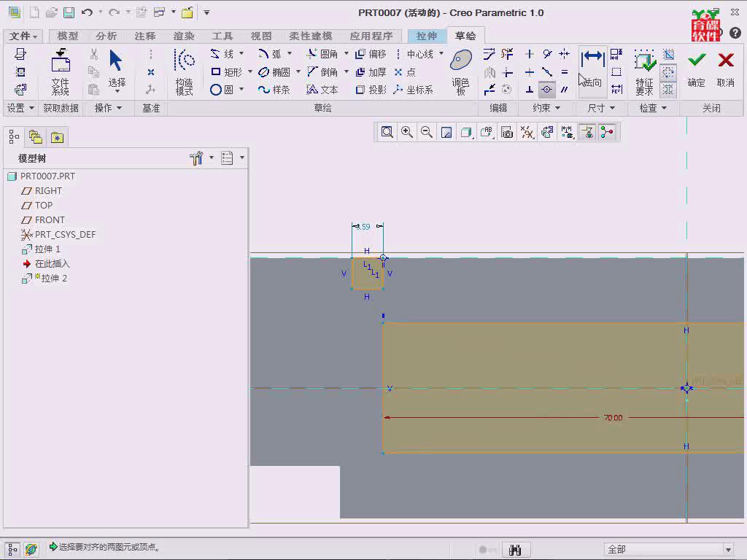Pick the 弧 (Arc) sketch tool

[270, 54]
